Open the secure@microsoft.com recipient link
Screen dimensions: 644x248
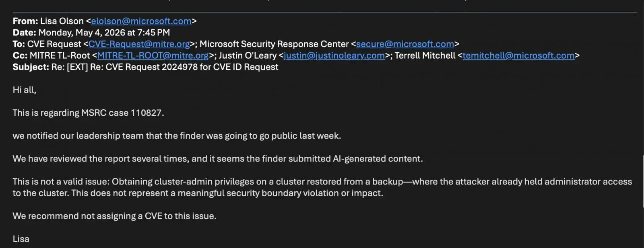[405, 44]
